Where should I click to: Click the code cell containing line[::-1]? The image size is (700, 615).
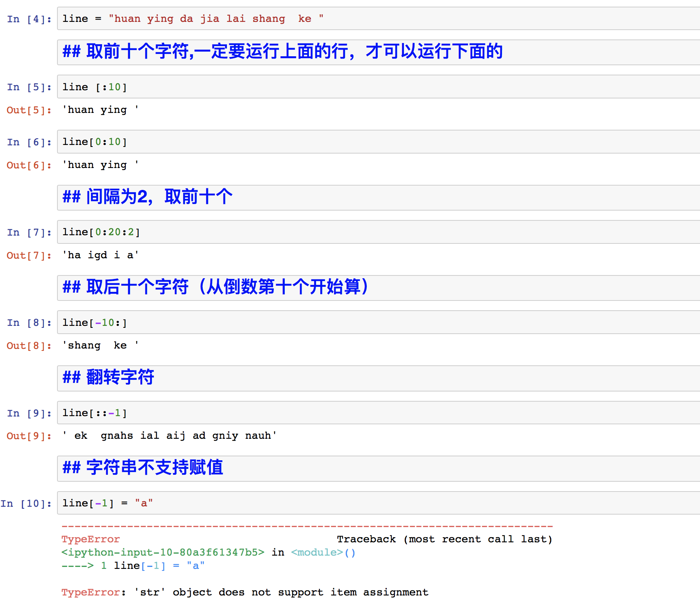(x=379, y=413)
